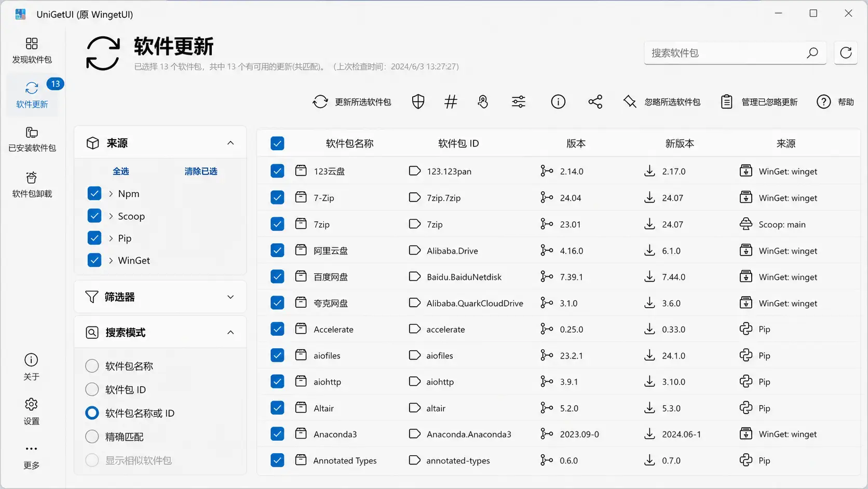Select the Alibaba.QuarkCloudDrive package ID text
Screen dimensions: 868x489
(x=474, y=303)
